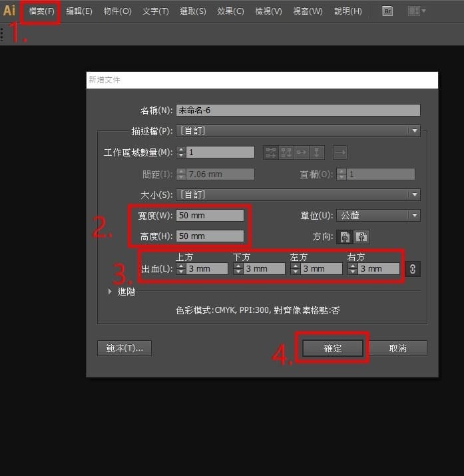The image size is (464, 476).
Task: Click the 右方 right bleed field
Action: [x=379, y=269]
